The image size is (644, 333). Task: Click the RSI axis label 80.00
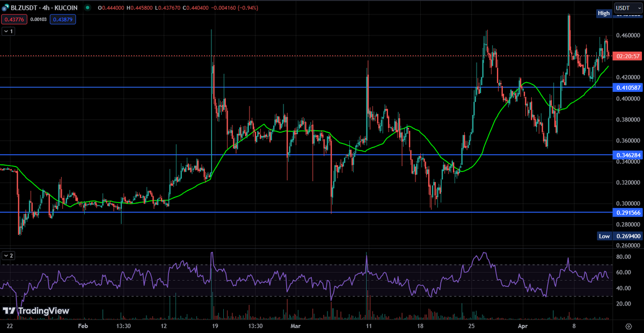pyautogui.click(x=623, y=257)
